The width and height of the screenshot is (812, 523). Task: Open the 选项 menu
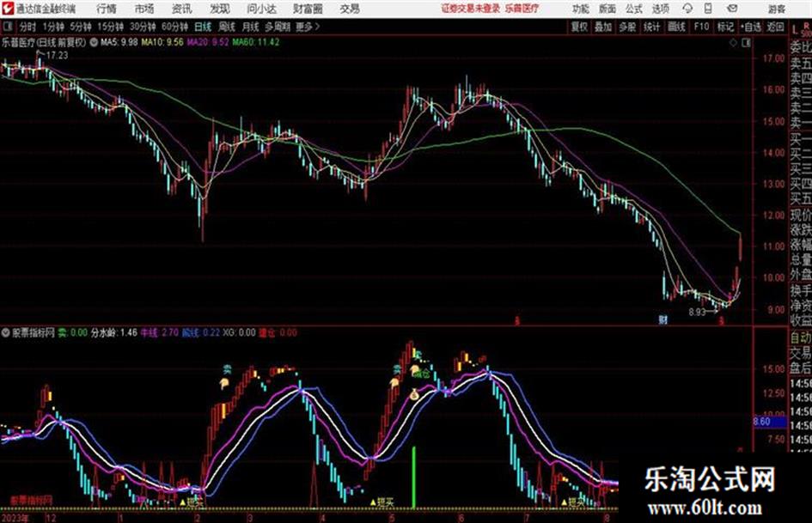[x=660, y=9]
